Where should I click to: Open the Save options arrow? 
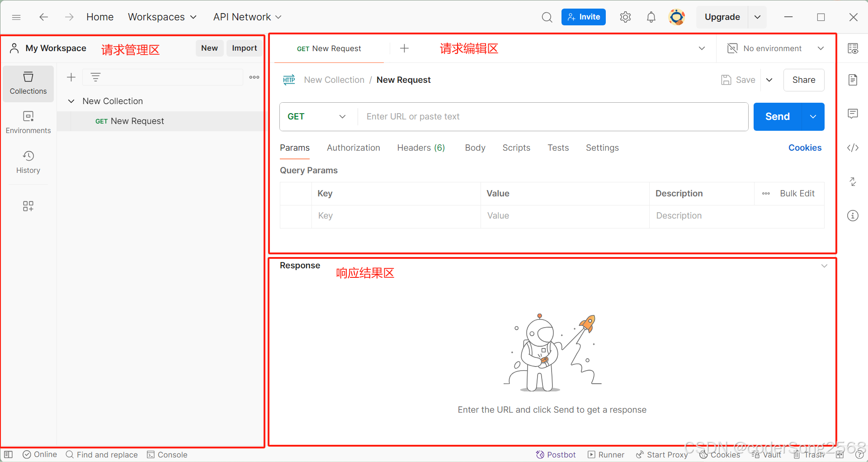pos(769,80)
